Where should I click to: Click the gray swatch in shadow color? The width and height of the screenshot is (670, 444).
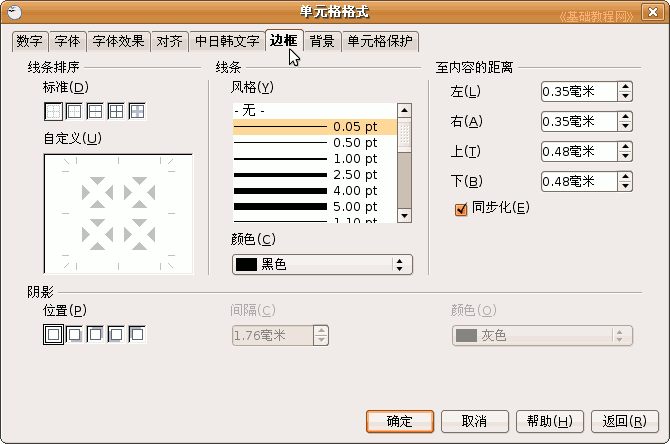466,335
